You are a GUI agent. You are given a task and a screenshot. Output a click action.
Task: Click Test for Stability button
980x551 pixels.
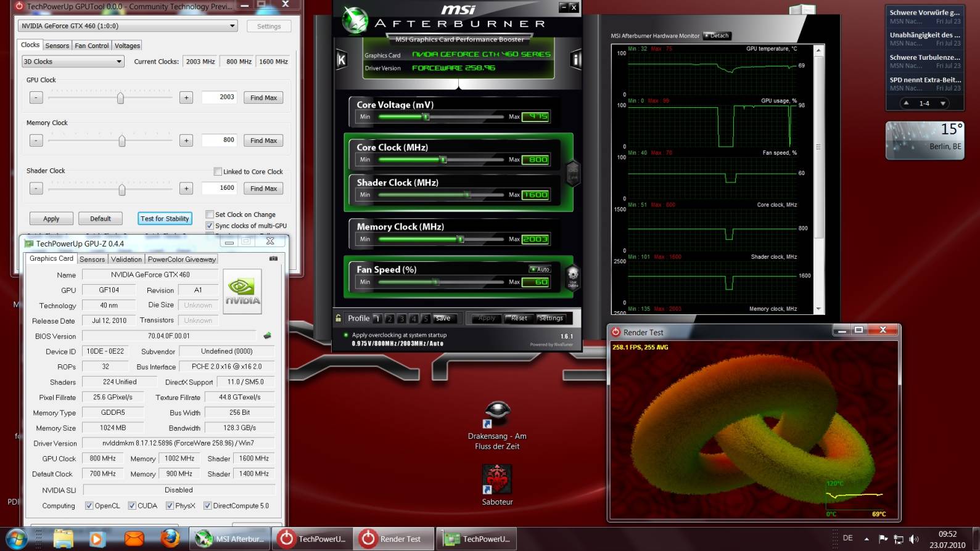[x=165, y=218]
